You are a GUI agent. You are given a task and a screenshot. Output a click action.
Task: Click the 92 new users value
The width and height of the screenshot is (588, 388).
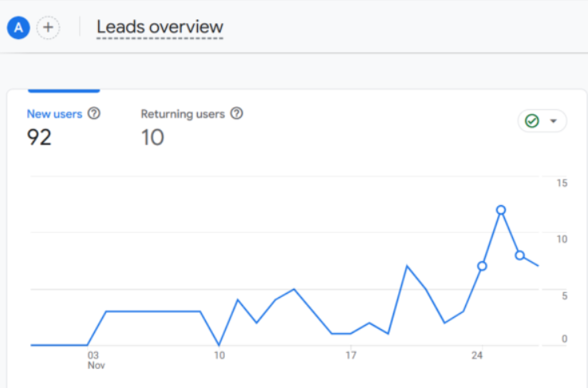point(39,137)
